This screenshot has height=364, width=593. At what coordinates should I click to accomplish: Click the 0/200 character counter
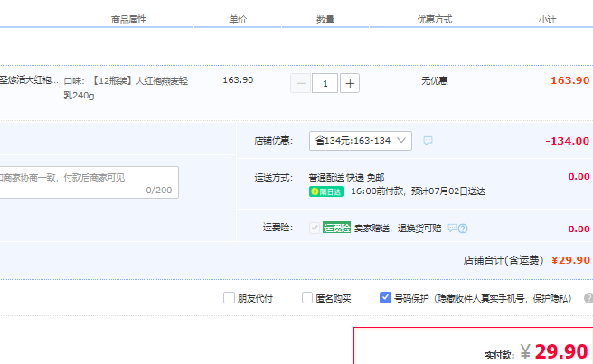pos(159,190)
